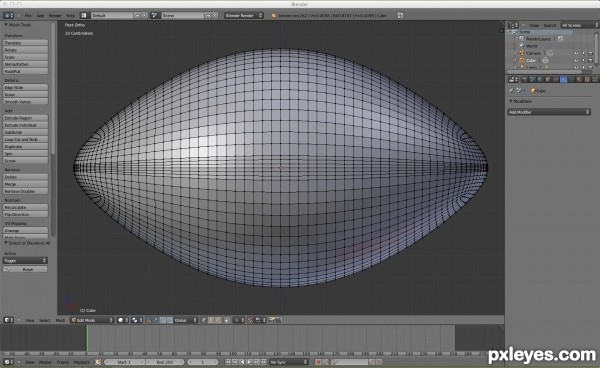This screenshot has width=600, height=368.
Task: Open the Add menu in top bar
Action: (40, 16)
